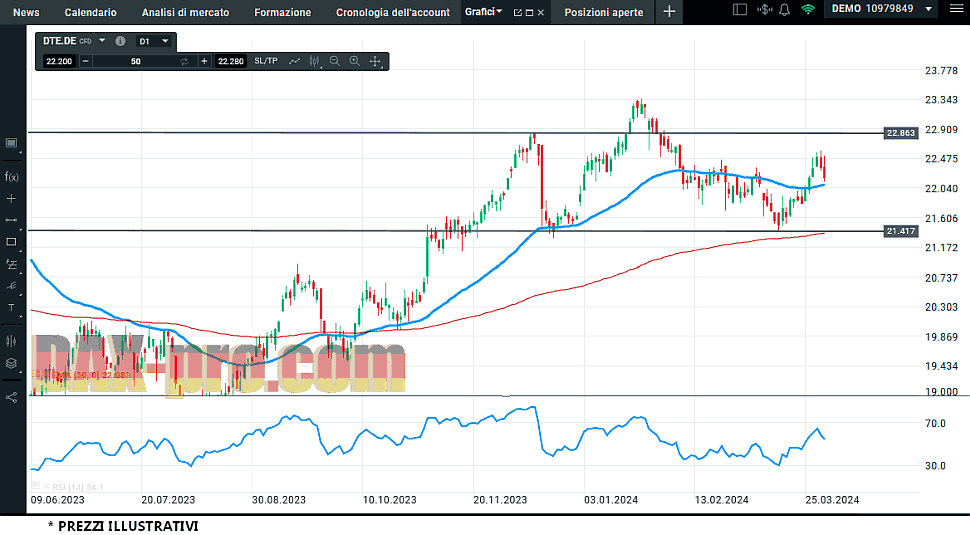Open the chart template tool in sidebar
Image resolution: width=970 pixels, height=535 pixels.
tap(11, 143)
